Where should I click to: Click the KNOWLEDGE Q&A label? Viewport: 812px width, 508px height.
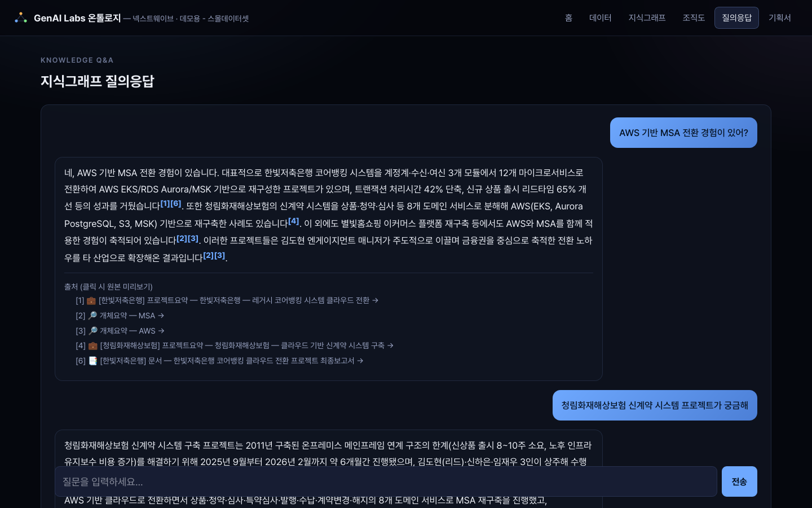[x=77, y=60]
